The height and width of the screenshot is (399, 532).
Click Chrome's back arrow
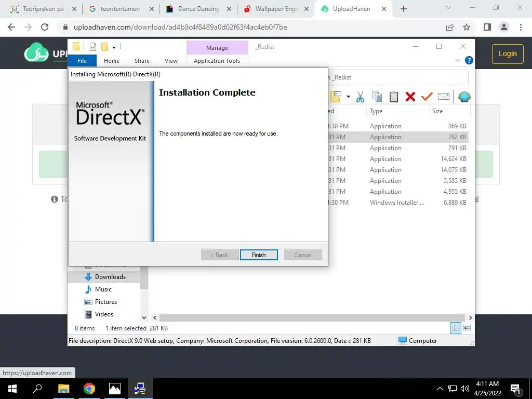click(x=11, y=27)
